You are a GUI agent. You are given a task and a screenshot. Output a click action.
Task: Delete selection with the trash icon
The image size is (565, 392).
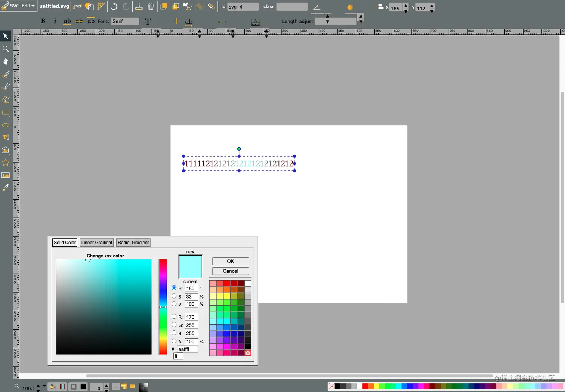tap(151, 6)
